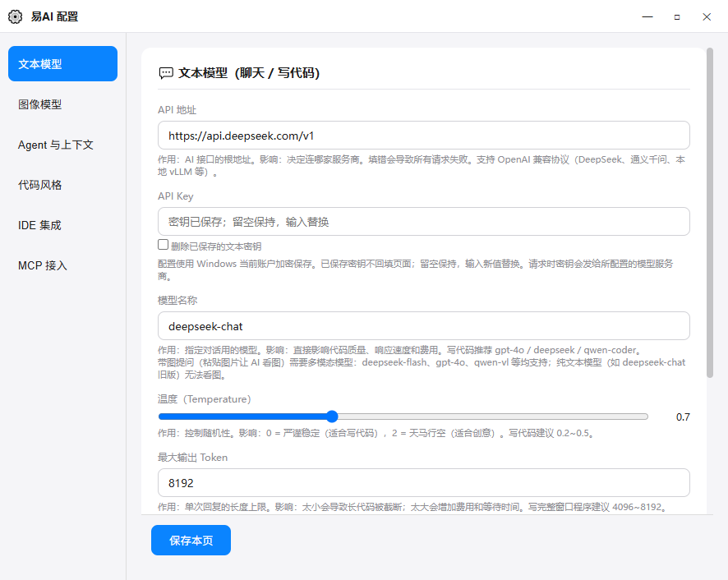Open the MCP 接入 page
Viewport: 728px width, 580px height.
point(62,265)
